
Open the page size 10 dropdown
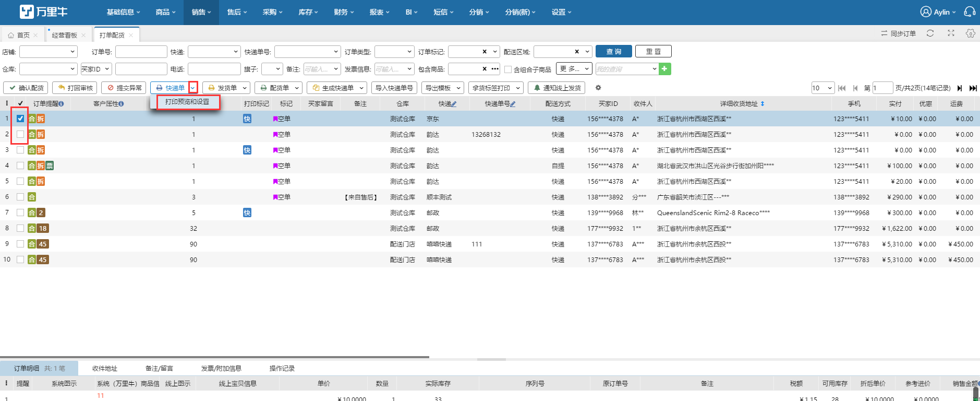pyautogui.click(x=822, y=88)
